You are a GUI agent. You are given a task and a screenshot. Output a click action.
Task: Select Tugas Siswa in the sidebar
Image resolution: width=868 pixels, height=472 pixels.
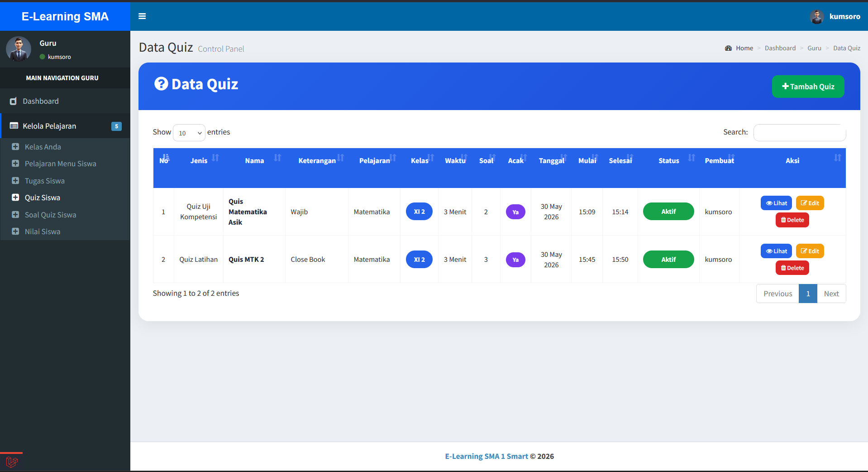44,181
